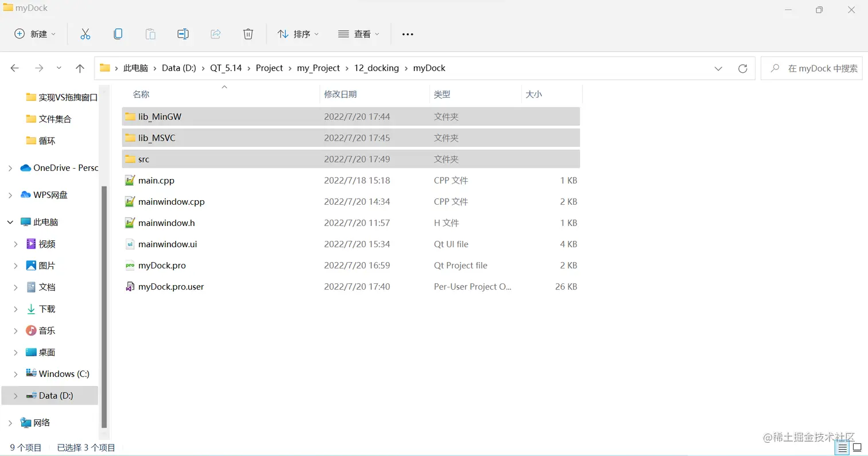868x456 pixels.
Task: Select the lib_MSVC folder icon
Action: pos(130,138)
